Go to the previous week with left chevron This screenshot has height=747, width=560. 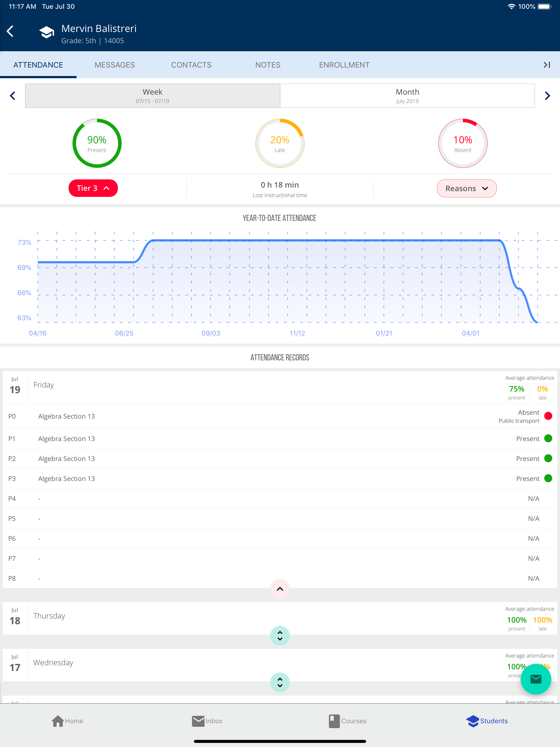tap(13, 96)
